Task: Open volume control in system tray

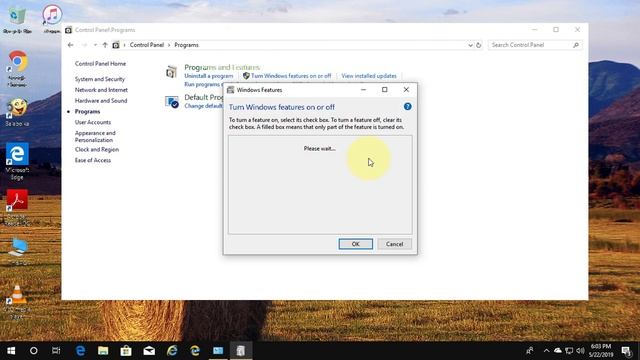Action: click(x=580, y=351)
